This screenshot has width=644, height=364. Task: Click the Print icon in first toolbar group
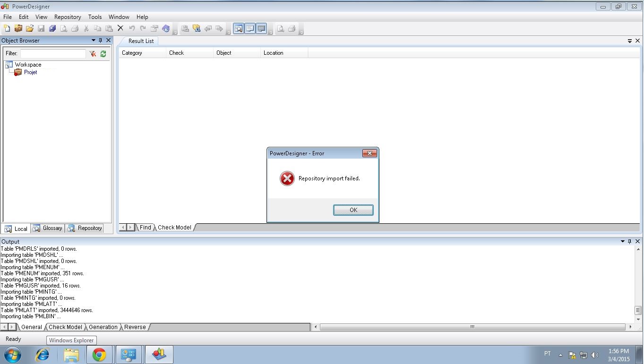[75, 28]
